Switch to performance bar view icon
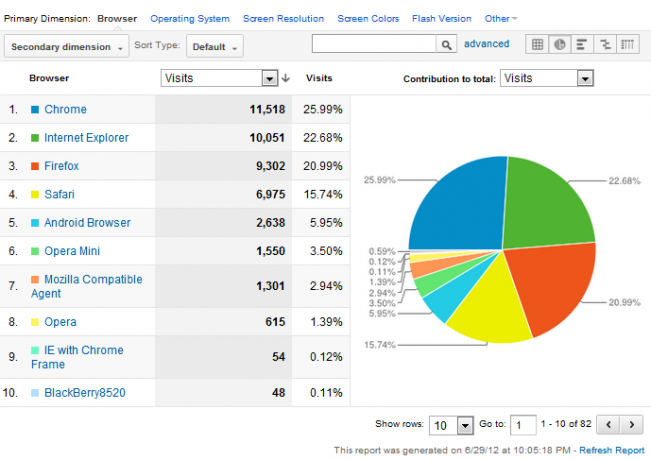Image resolution: width=651 pixels, height=460 pixels. 582,44
